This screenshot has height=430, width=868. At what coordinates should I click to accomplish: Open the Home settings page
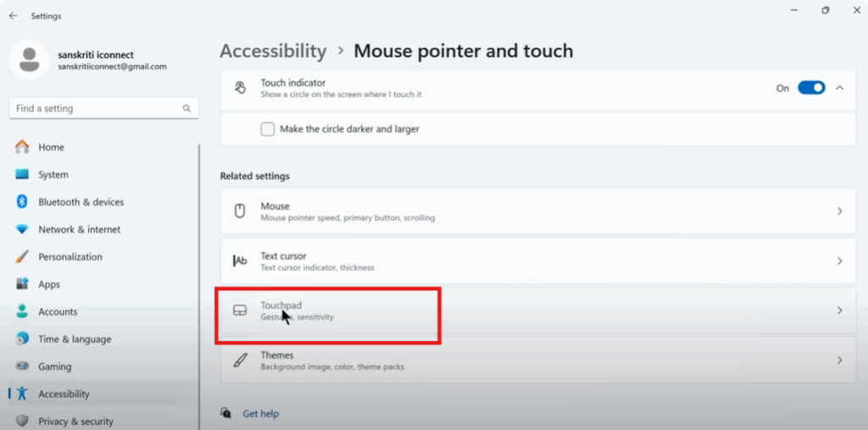pos(103,147)
